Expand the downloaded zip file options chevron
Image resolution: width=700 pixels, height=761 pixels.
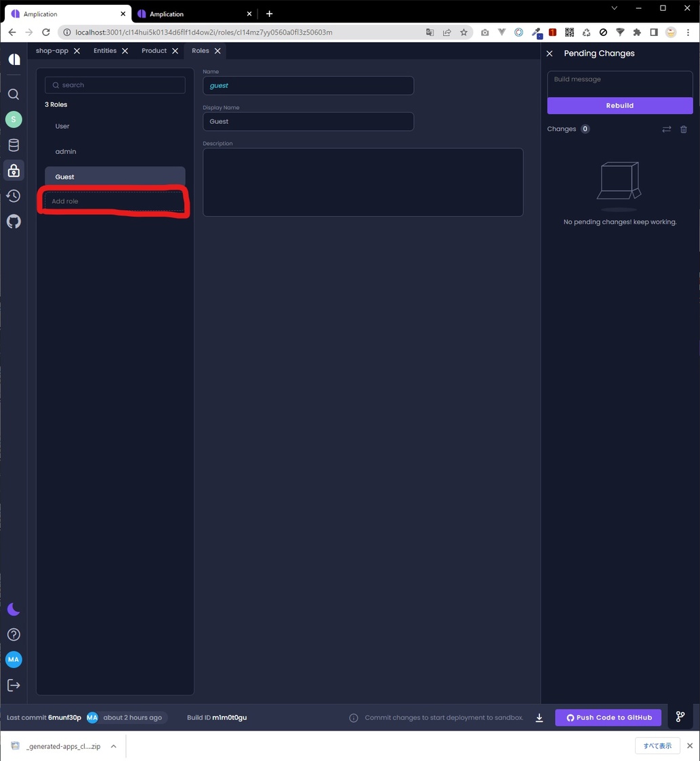(114, 747)
